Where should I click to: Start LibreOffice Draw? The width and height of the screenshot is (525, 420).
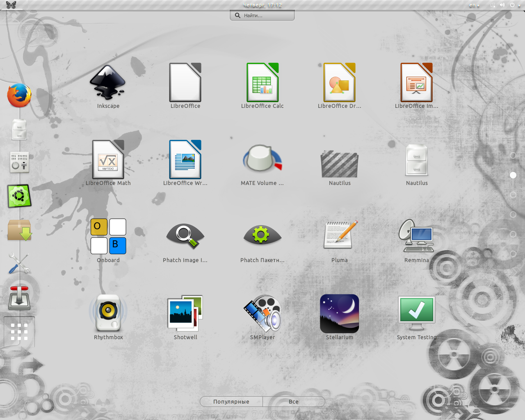coord(340,82)
